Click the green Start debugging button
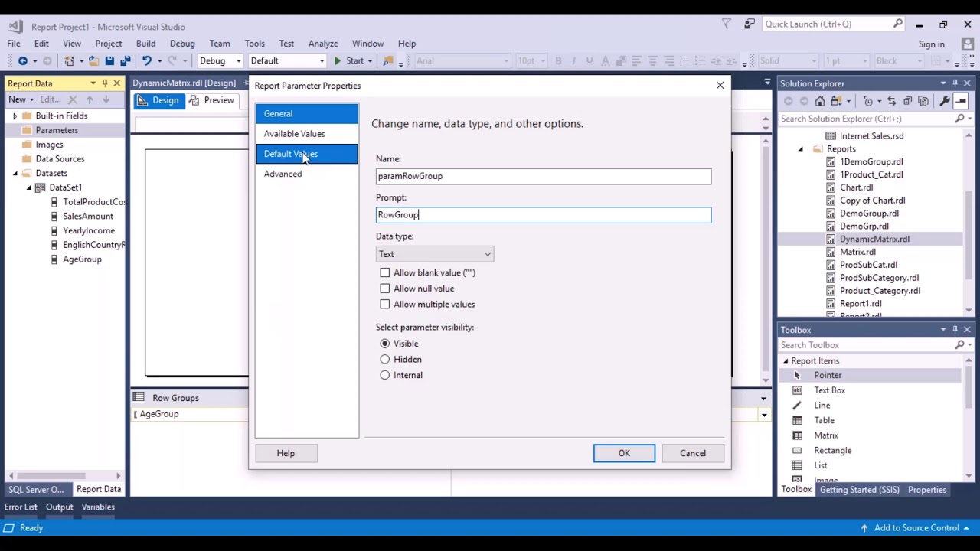980x551 pixels. click(349, 60)
